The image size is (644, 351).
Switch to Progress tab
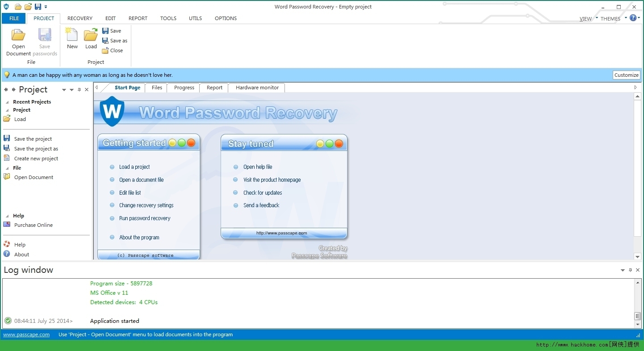184,88
